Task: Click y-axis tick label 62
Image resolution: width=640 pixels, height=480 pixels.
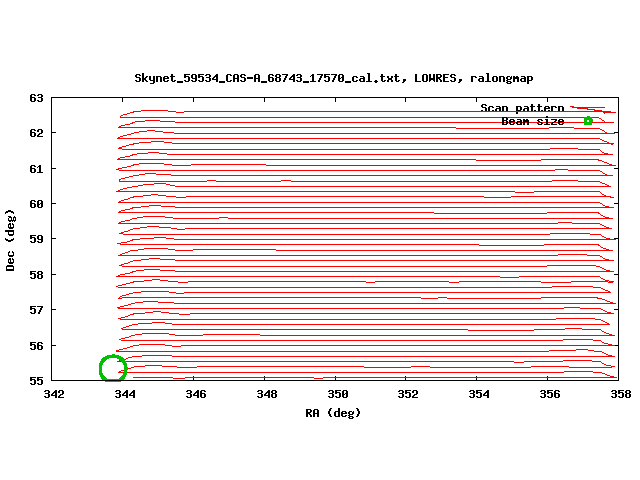Action: [36, 133]
